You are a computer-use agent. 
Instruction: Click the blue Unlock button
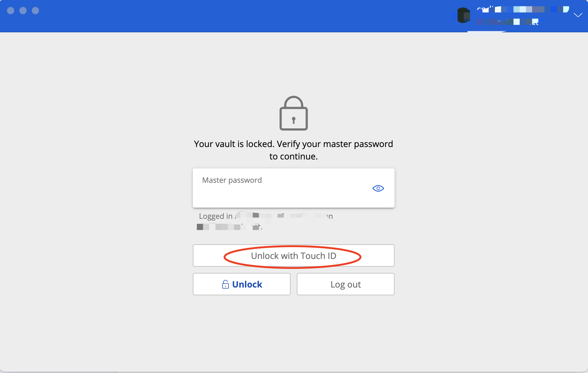coord(242,284)
